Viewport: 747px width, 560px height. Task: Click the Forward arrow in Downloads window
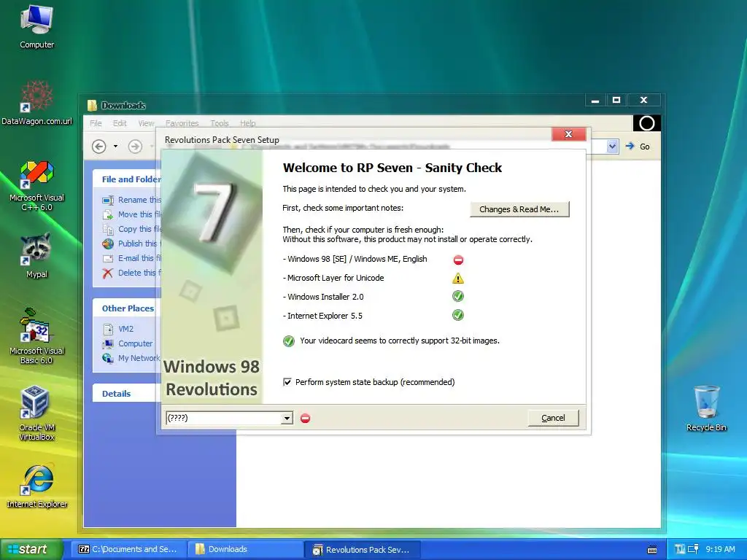[x=135, y=146]
